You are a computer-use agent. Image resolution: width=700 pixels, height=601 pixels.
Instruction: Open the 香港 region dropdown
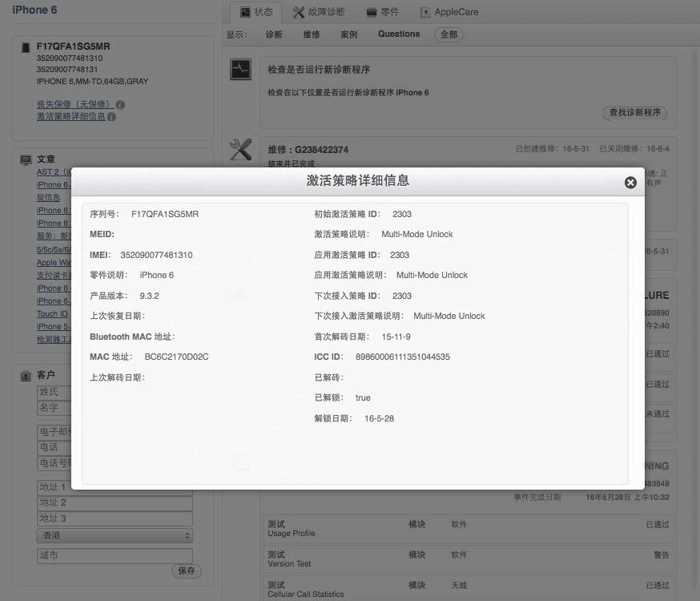[115, 535]
